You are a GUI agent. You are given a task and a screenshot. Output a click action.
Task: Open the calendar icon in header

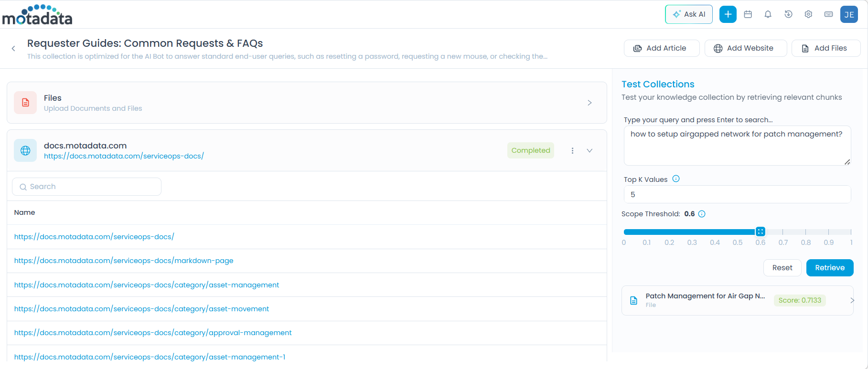point(748,14)
